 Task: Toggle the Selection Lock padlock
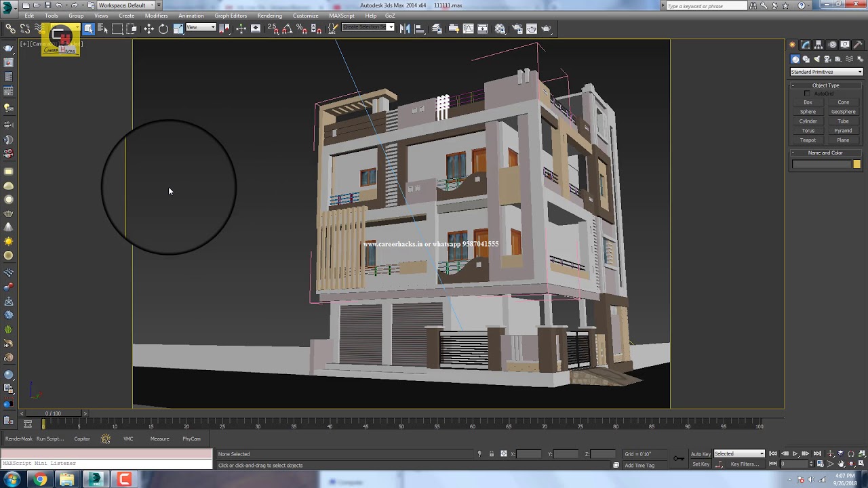tap(492, 453)
